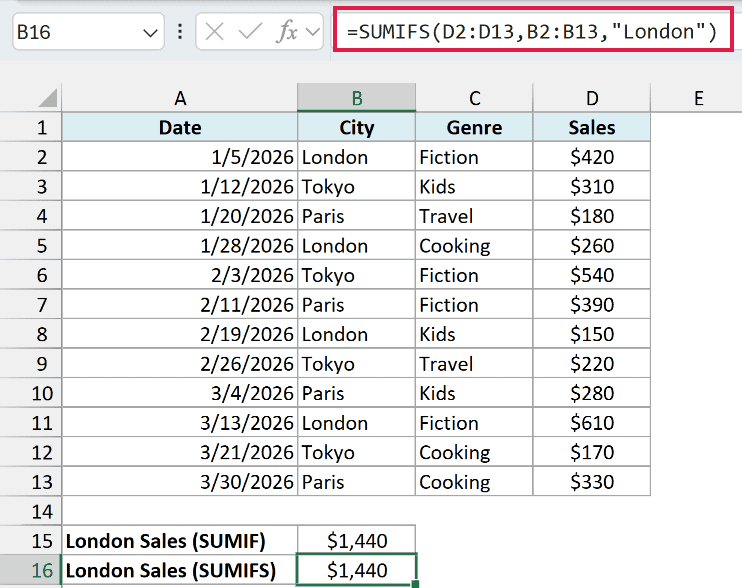Select the cell with date 1/20/2026

[180, 216]
